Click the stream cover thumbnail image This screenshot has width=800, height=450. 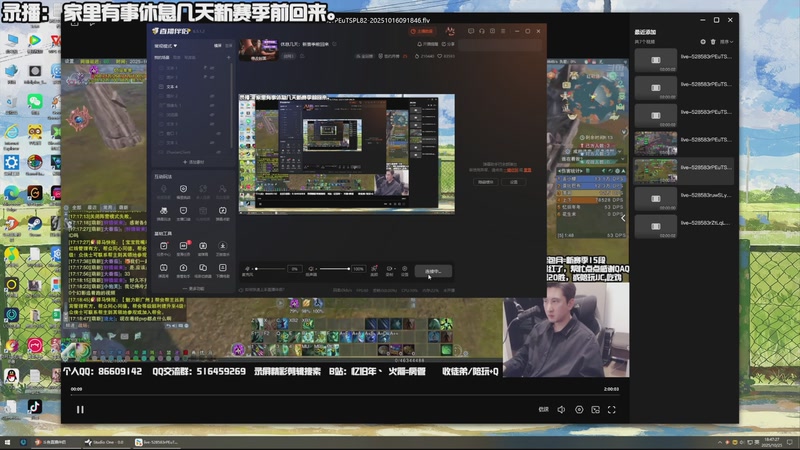tap(259, 50)
